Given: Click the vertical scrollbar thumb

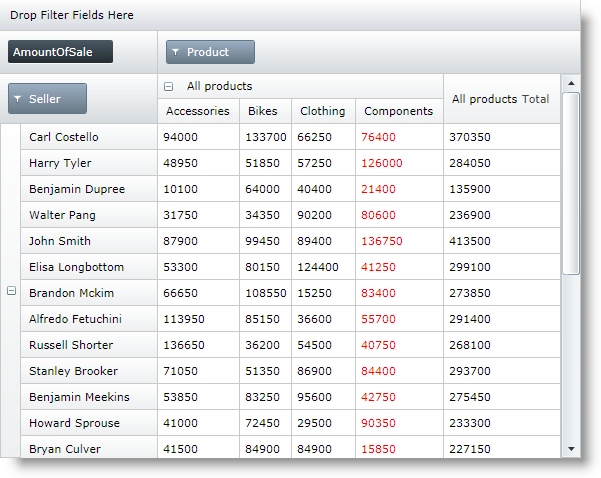Looking at the screenshot, I should point(571,183).
